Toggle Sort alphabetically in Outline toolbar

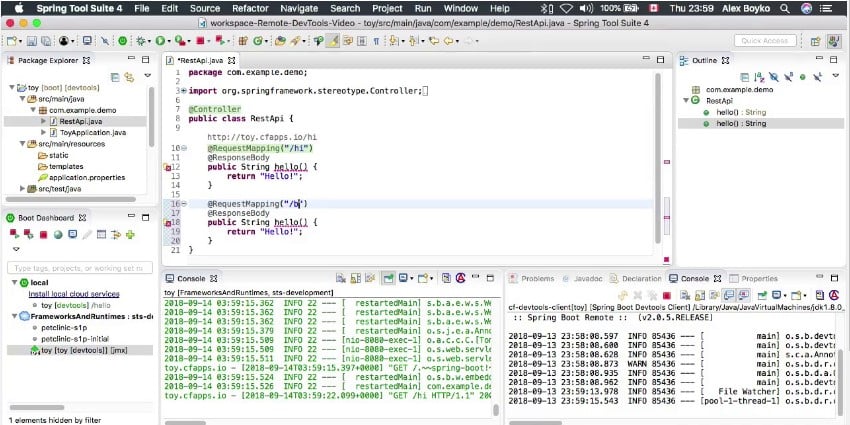tap(759, 78)
